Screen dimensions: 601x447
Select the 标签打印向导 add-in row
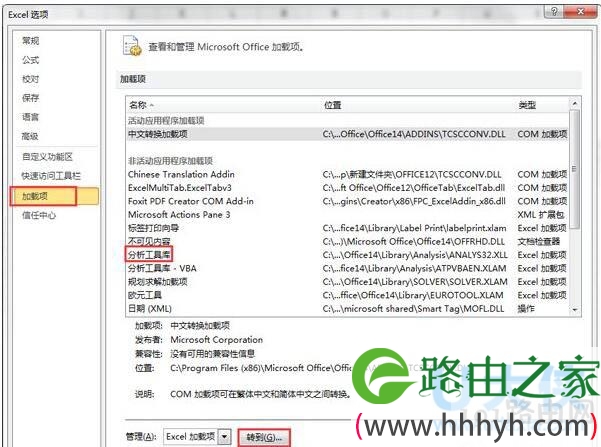347,228
